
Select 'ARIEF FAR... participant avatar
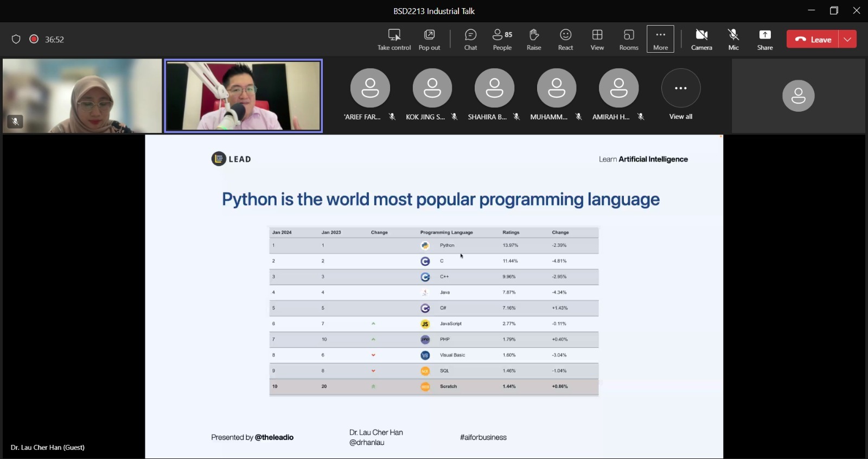(x=370, y=88)
